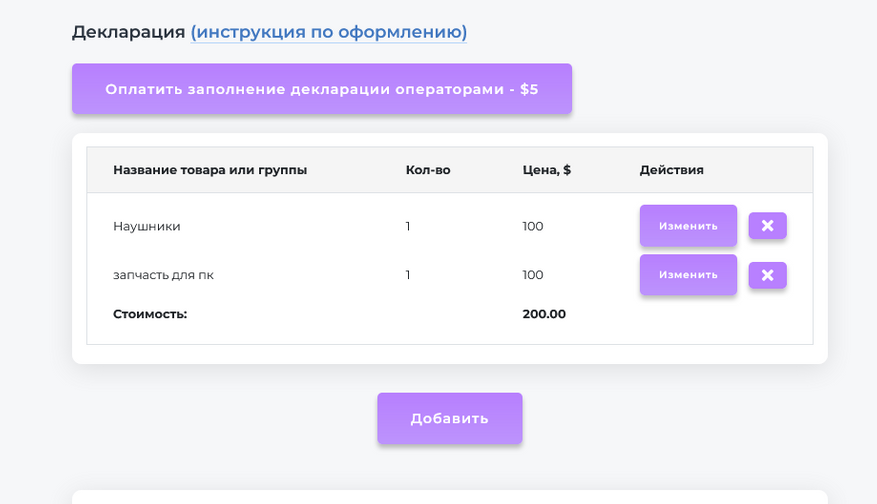Viewport: 877px width, 504px height.
Task: Click the Название товара или группы header
Action: point(210,170)
